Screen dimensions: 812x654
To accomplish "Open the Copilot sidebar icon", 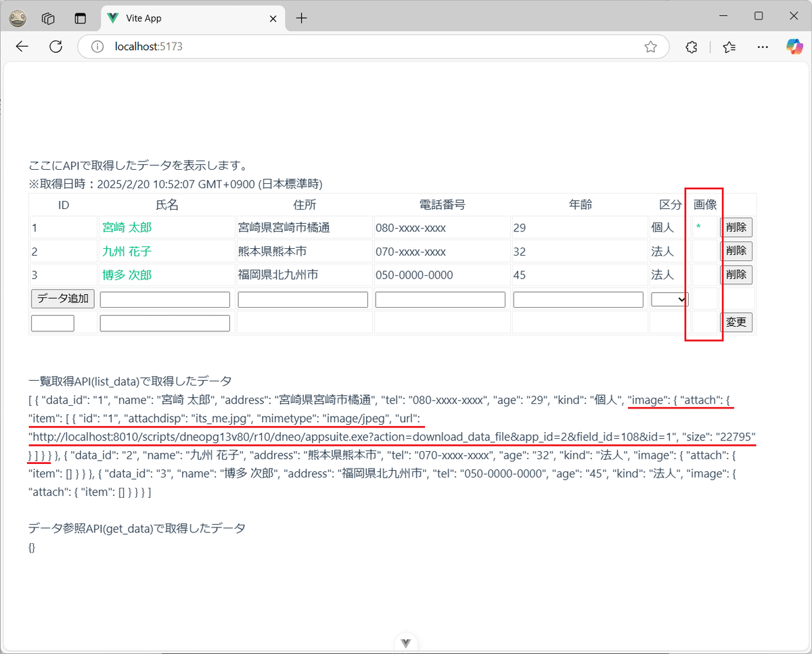I will 793,47.
